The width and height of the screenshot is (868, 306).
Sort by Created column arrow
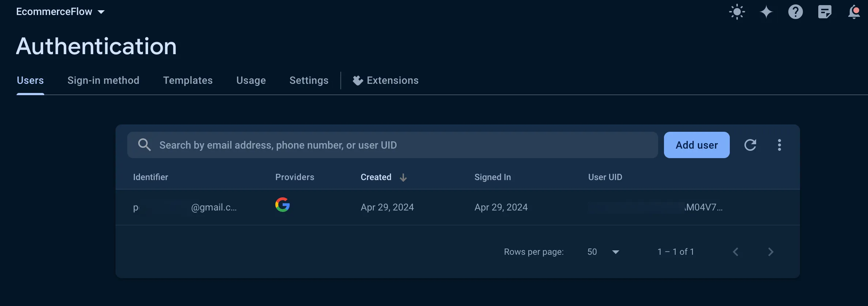pyautogui.click(x=403, y=178)
